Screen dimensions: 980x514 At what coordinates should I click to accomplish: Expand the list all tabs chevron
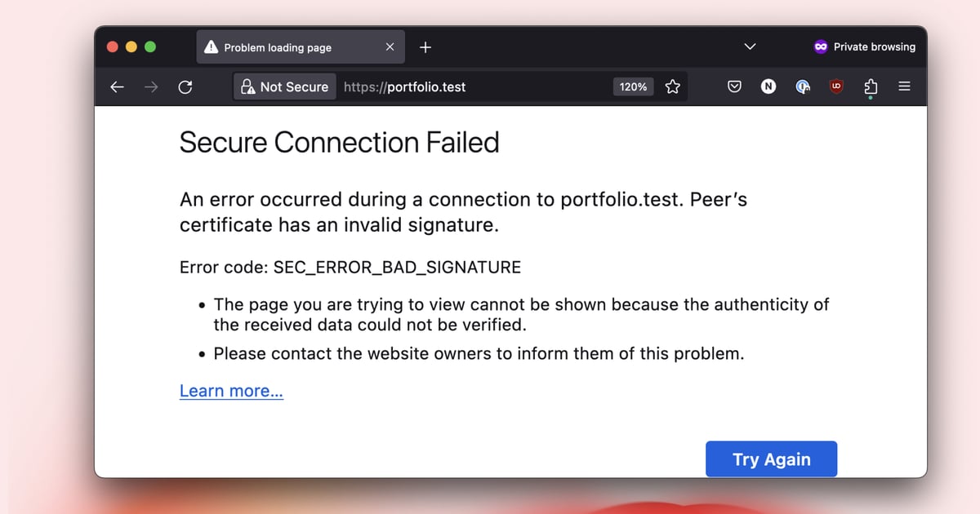(750, 47)
